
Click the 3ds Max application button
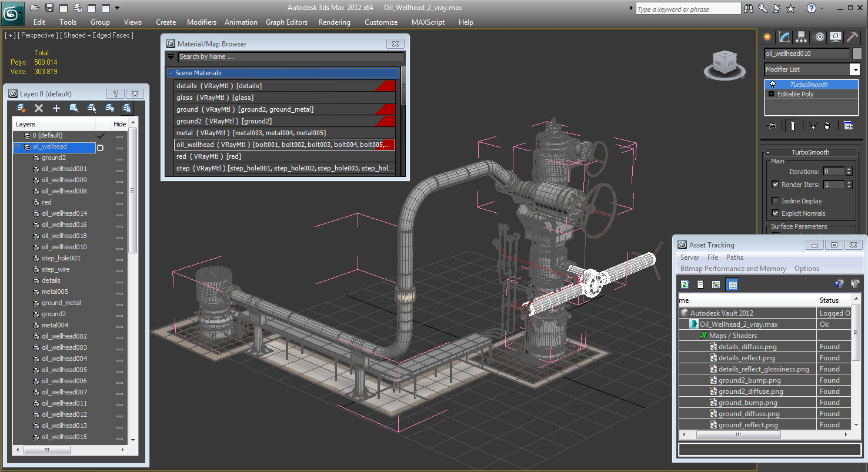[x=12, y=12]
